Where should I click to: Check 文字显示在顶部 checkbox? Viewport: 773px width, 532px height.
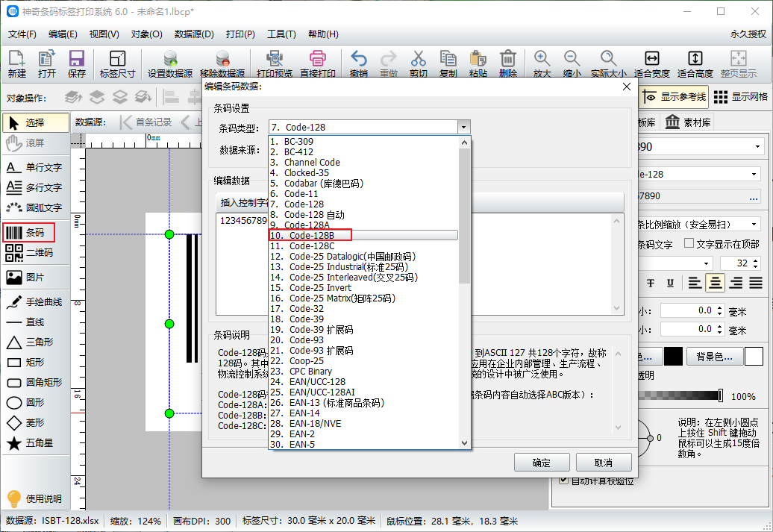pyautogui.click(x=689, y=243)
